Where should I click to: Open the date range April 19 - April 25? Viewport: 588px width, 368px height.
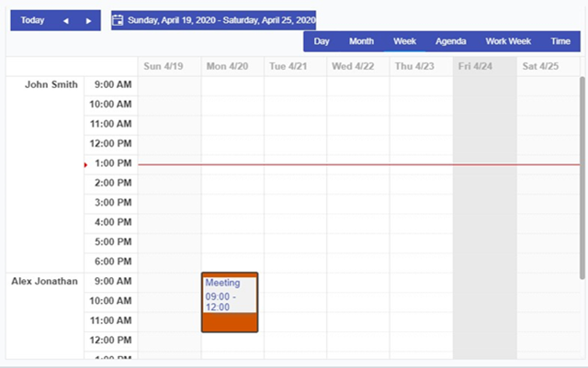214,20
